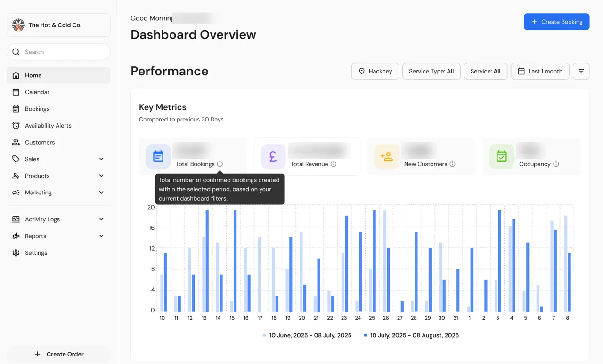Click the "Key Metrics" heading
603x364 pixels.
click(163, 107)
